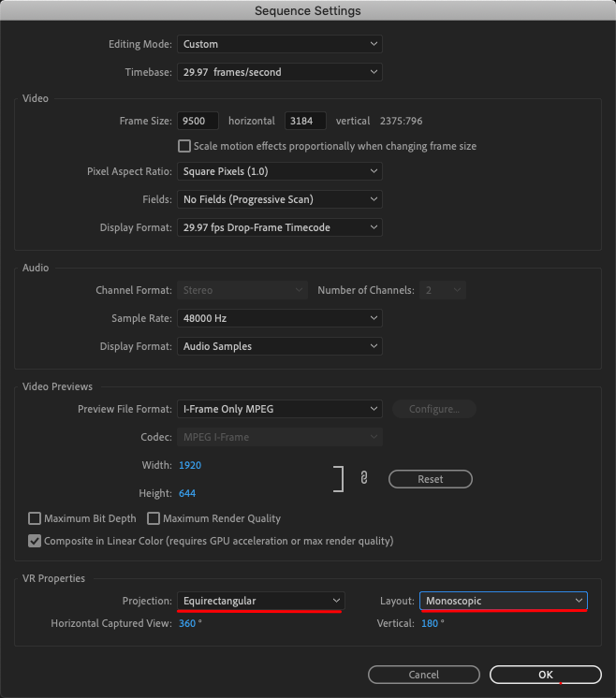Open the VR Layout dropdown
This screenshot has width=616, height=698.
pyautogui.click(x=504, y=601)
